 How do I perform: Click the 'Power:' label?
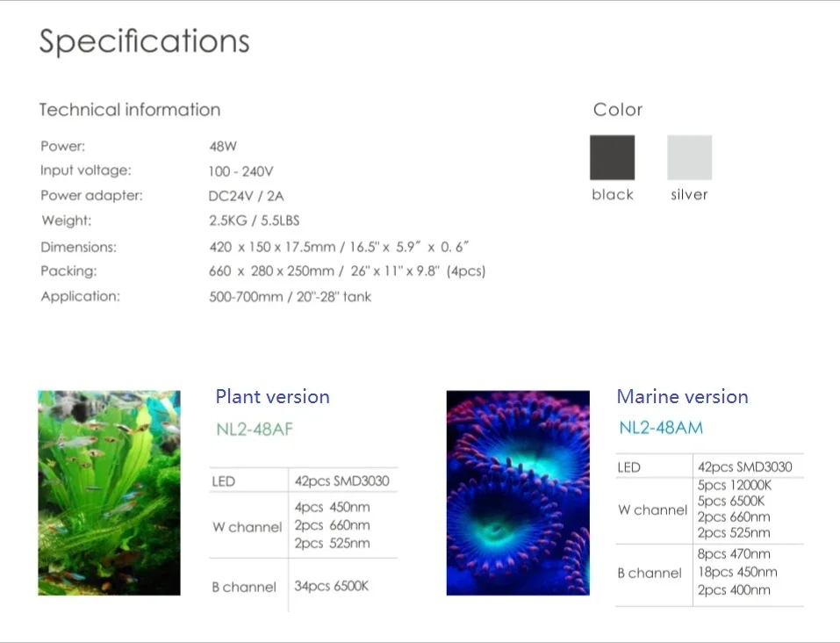coord(62,146)
